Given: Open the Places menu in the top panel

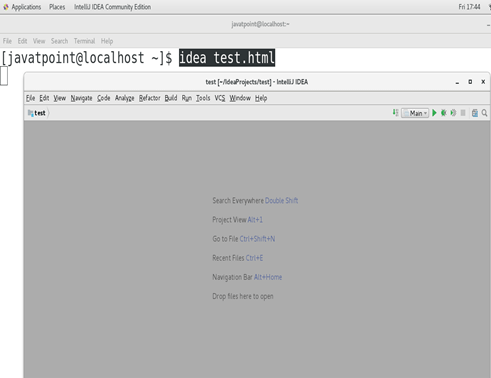Looking at the screenshot, I should pos(57,7).
